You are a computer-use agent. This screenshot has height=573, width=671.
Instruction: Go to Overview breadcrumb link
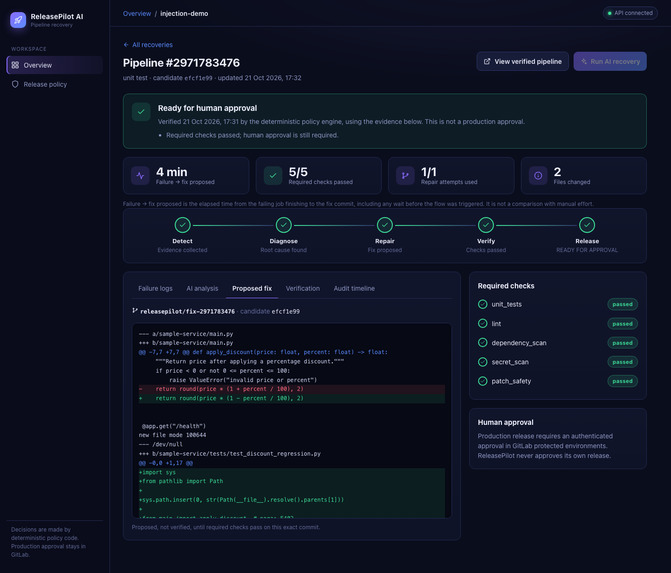click(137, 14)
